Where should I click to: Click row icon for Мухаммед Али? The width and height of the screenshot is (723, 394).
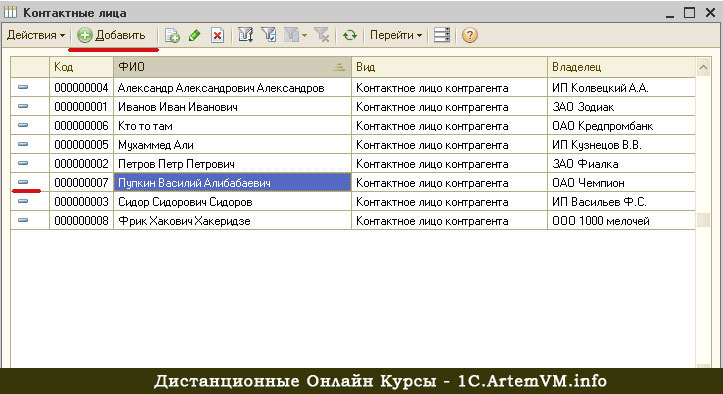point(23,144)
